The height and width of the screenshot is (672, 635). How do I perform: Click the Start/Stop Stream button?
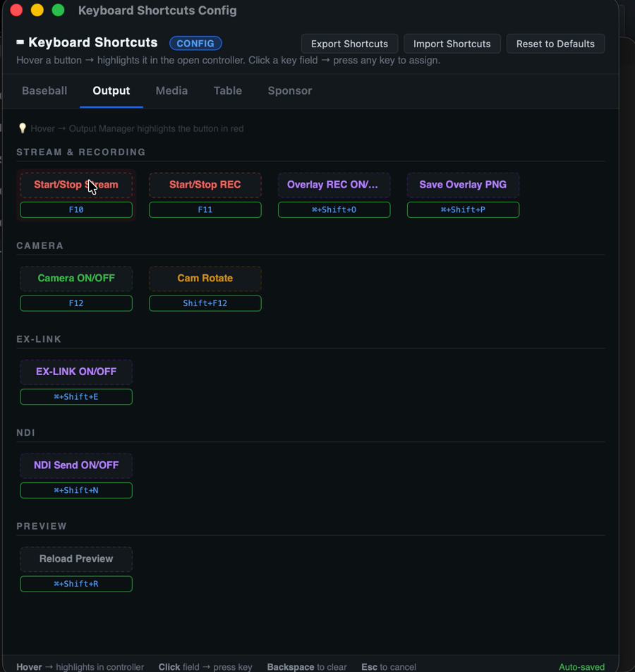(76, 185)
